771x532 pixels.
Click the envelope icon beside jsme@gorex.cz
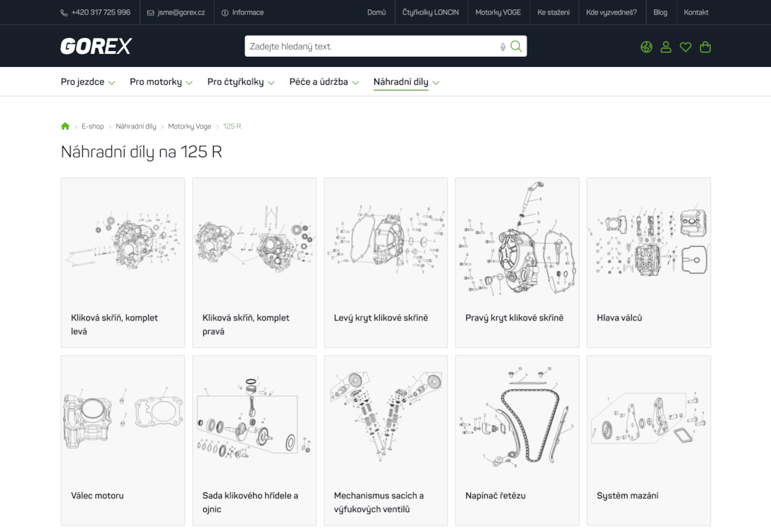tap(150, 13)
